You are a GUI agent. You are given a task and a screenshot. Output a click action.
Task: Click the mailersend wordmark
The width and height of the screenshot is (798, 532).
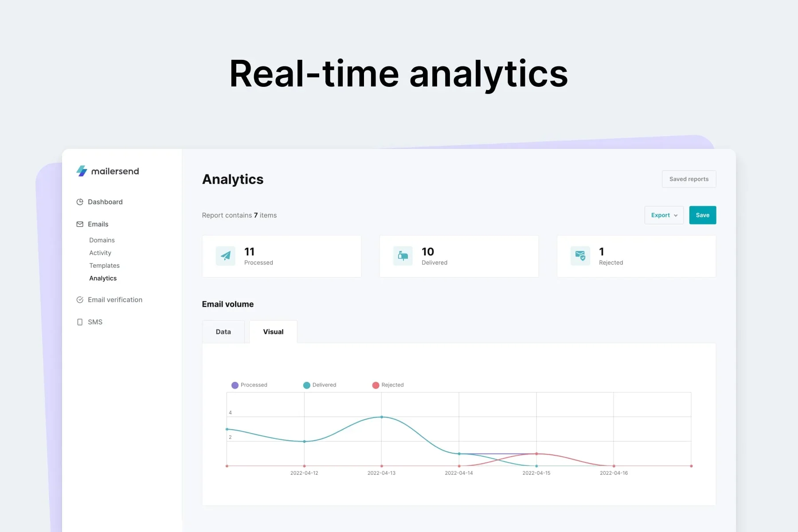click(115, 171)
